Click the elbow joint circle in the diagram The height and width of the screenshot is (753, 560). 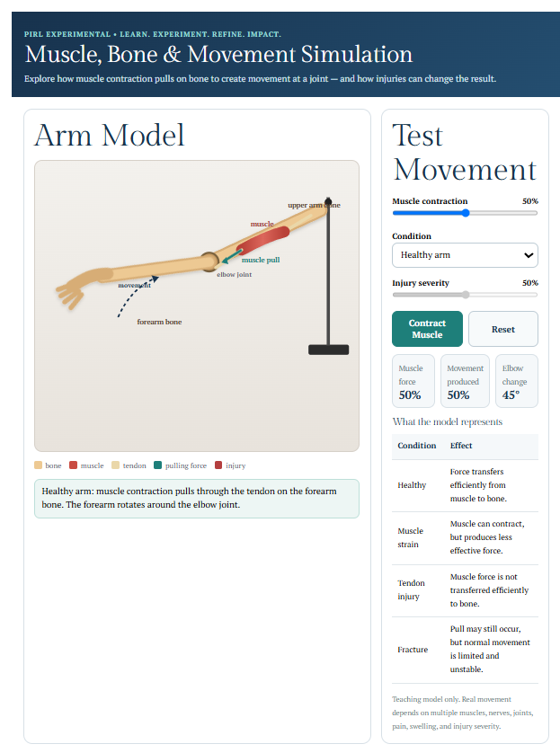tap(209, 261)
